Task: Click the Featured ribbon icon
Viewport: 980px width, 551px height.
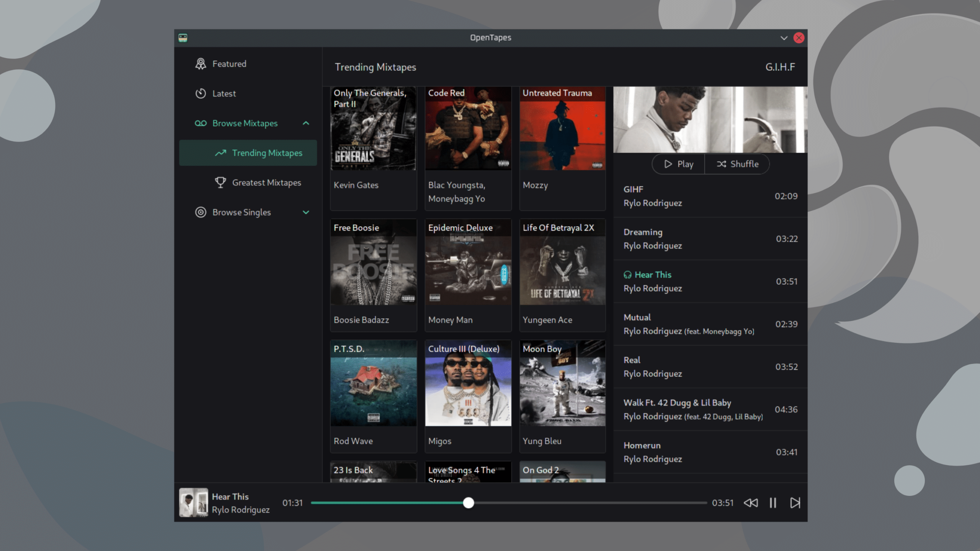Action: coord(201,64)
